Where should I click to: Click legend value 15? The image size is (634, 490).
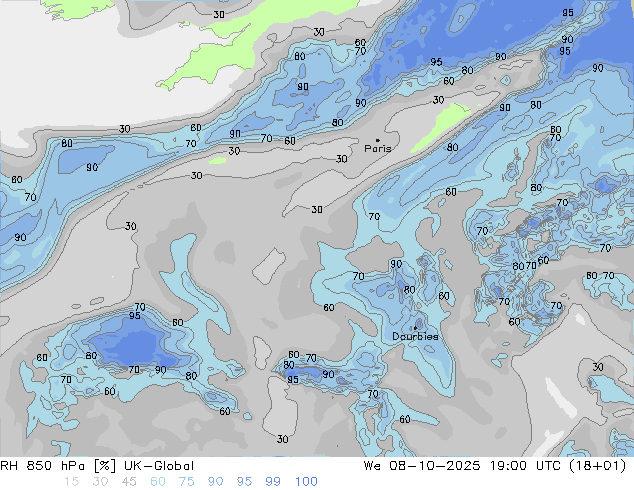coord(72,482)
